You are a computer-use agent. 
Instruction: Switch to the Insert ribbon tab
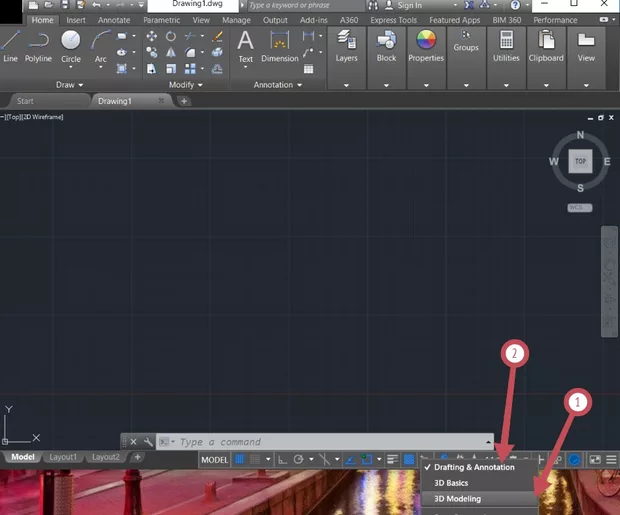click(76, 20)
